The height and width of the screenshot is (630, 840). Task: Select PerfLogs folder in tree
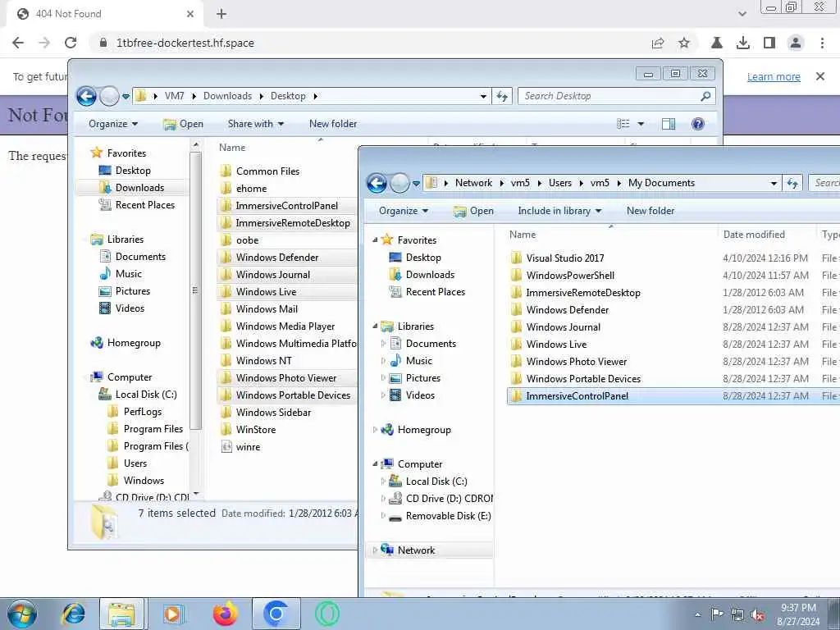point(135,412)
